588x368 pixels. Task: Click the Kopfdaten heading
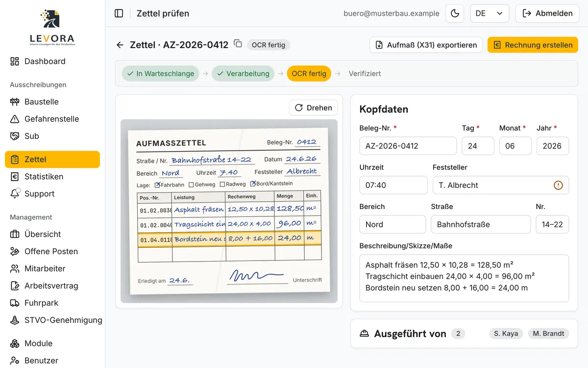(x=384, y=109)
